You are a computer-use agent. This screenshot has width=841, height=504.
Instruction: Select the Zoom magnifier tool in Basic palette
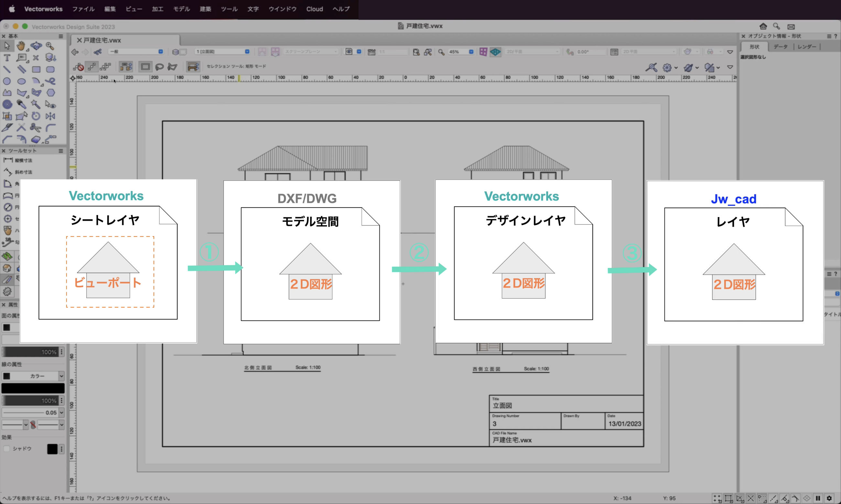coord(50,46)
